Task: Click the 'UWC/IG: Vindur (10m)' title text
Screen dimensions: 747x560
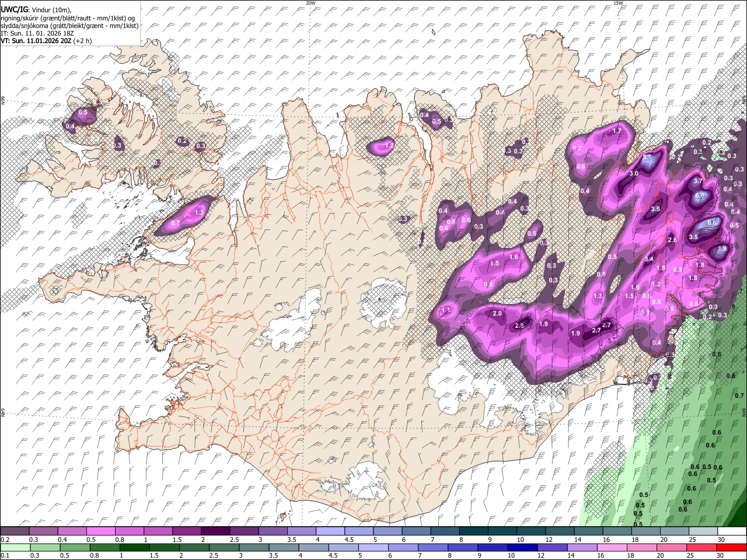Action: (x=36, y=10)
